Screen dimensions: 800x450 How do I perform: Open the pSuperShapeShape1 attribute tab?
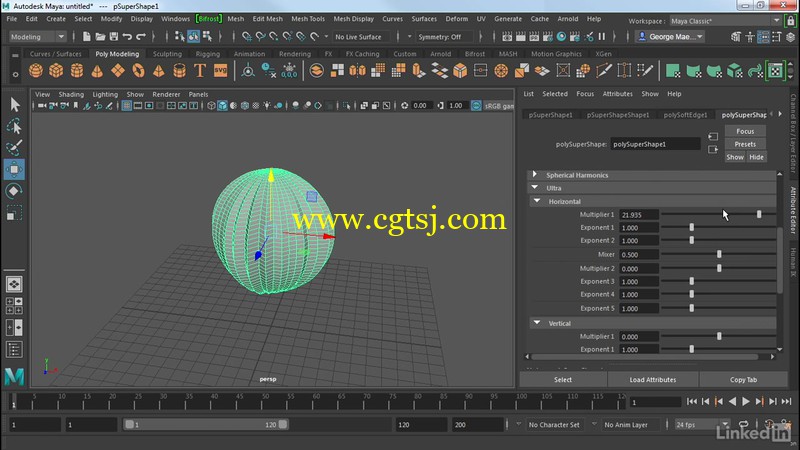[x=618, y=115]
